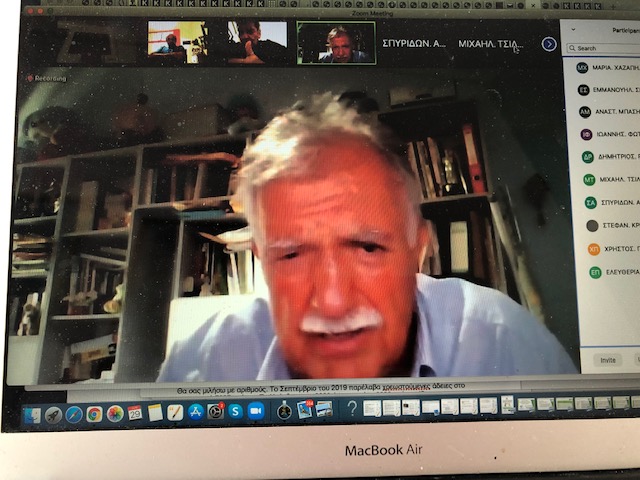This screenshot has height=480, width=640.
Task: Click magnifier icon in participants search
Action: tap(573, 48)
